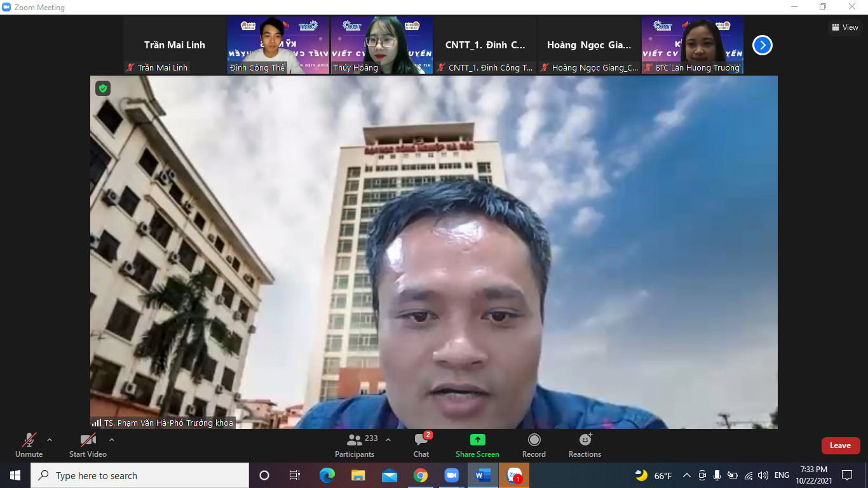Expand video options next to Start Video

pos(112,440)
